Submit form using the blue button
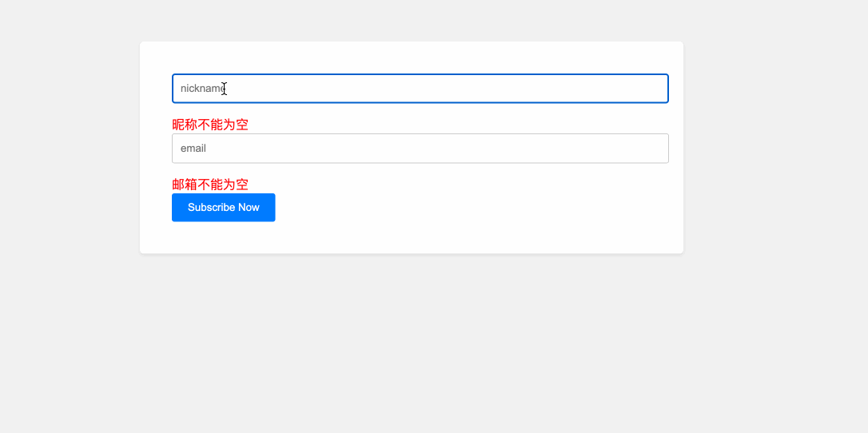 224,208
